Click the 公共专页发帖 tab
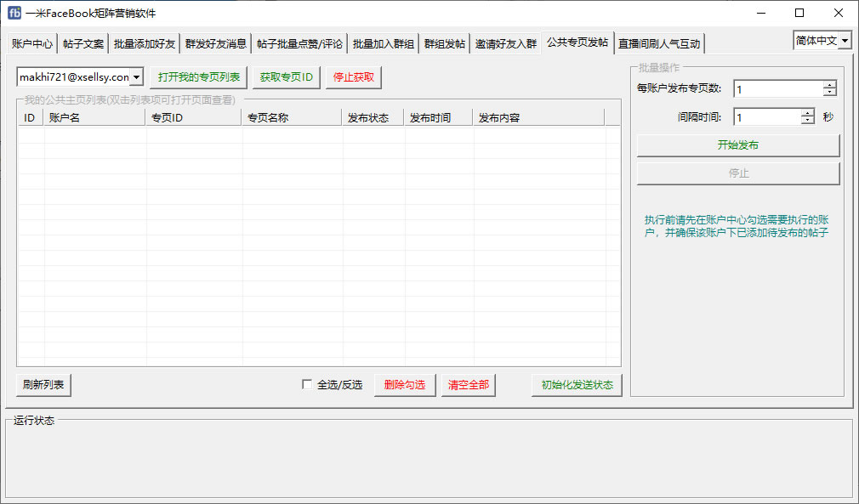This screenshot has width=859, height=504. (577, 42)
